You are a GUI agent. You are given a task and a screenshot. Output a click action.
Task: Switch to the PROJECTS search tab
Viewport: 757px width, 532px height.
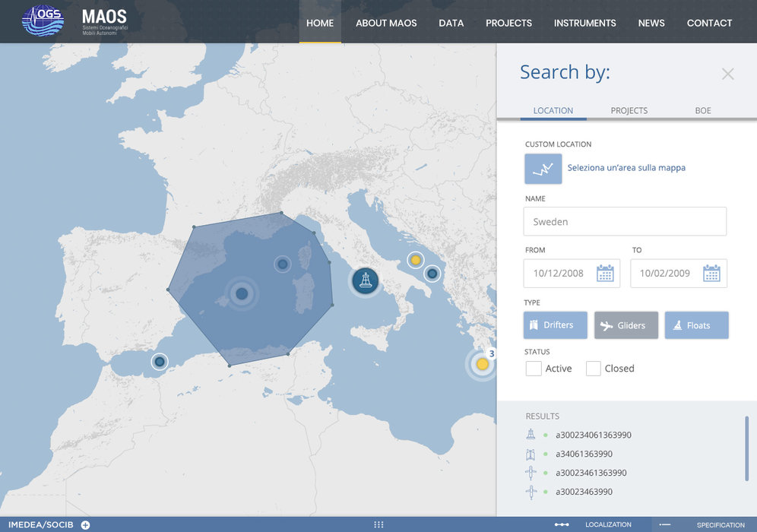tap(629, 110)
